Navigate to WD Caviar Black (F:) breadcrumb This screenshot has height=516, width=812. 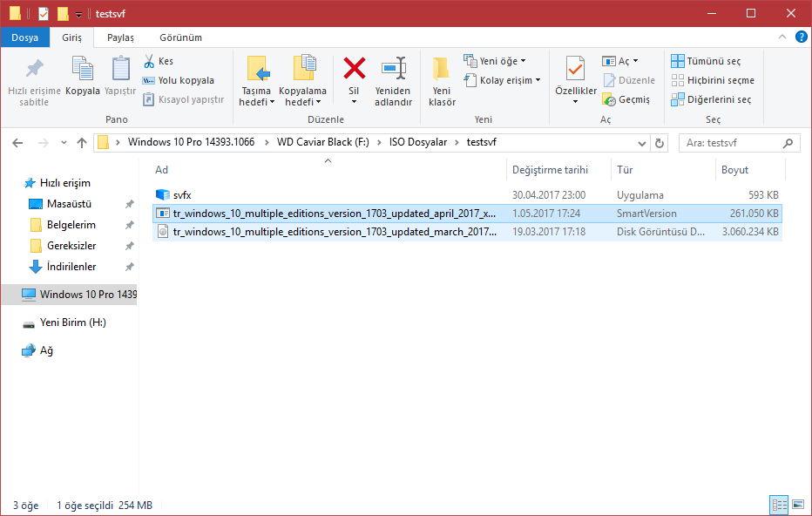coord(323,142)
